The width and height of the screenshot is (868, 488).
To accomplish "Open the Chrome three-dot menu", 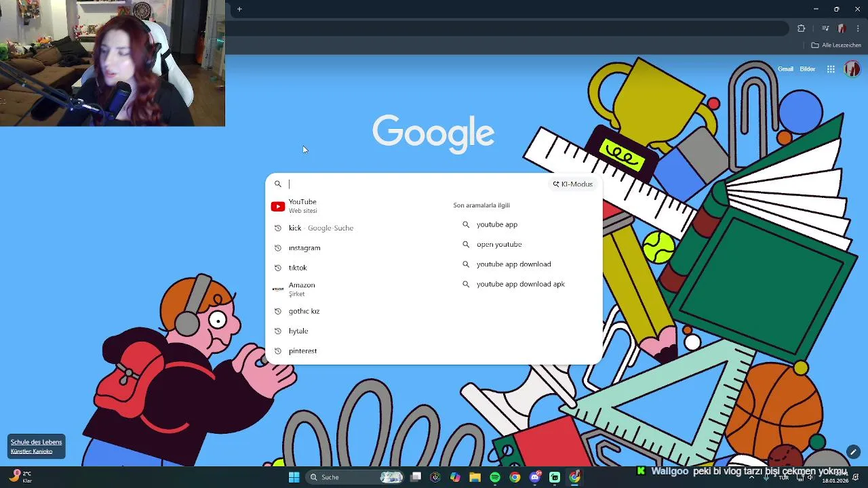I will click(858, 28).
